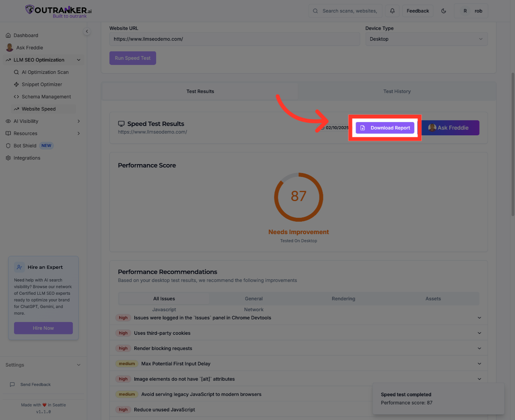Open Schema Management
The height and width of the screenshot is (420, 515).
point(46,96)
